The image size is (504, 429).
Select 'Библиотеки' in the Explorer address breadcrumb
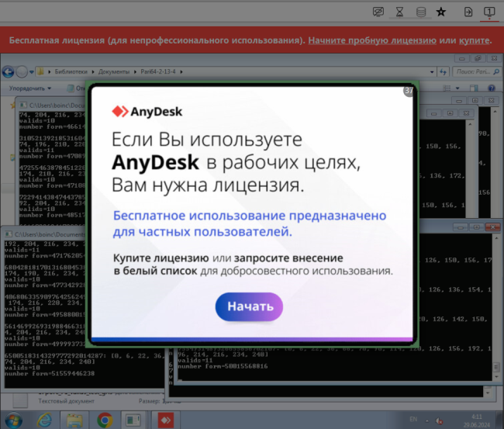point(71,71)
